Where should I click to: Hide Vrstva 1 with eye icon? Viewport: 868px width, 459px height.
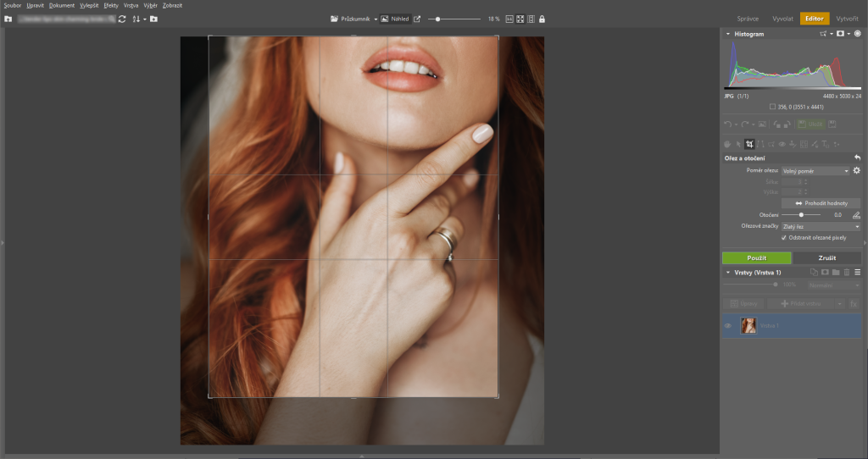coord(728,326)
